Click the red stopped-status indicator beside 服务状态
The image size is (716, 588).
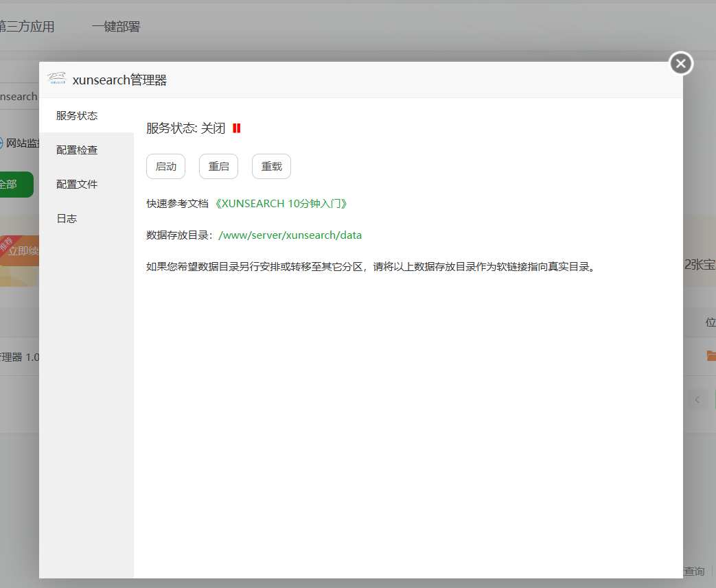pos(236,128)
